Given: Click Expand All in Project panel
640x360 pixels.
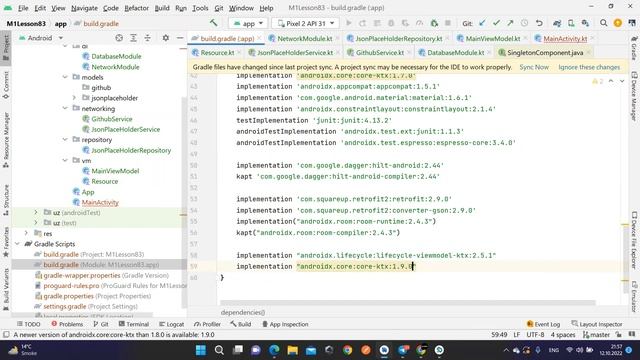Looking at the screenshot, I should [133, 38].
